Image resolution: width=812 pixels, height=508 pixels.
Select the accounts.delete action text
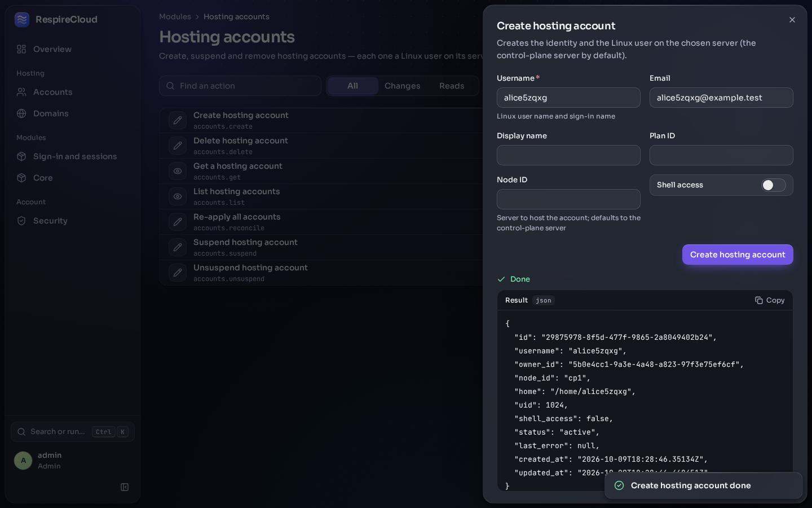(223, 152)
